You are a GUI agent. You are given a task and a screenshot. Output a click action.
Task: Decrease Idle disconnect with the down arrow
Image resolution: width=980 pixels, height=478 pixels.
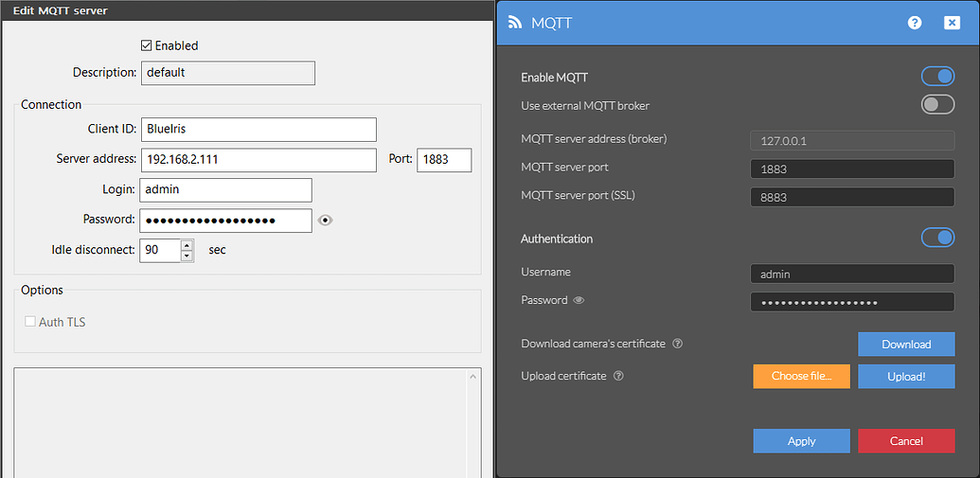(x=187, y=256)
